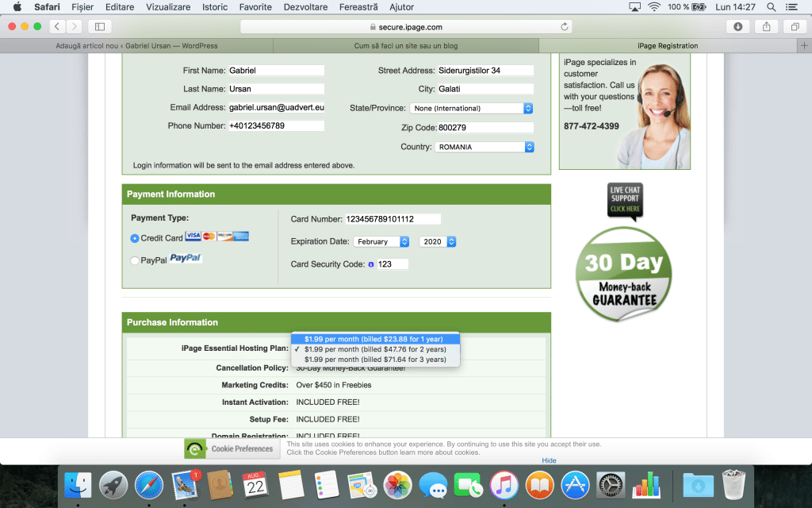
Task: Open Spotlight search in menu bar
Action: (x=771, y=6)
